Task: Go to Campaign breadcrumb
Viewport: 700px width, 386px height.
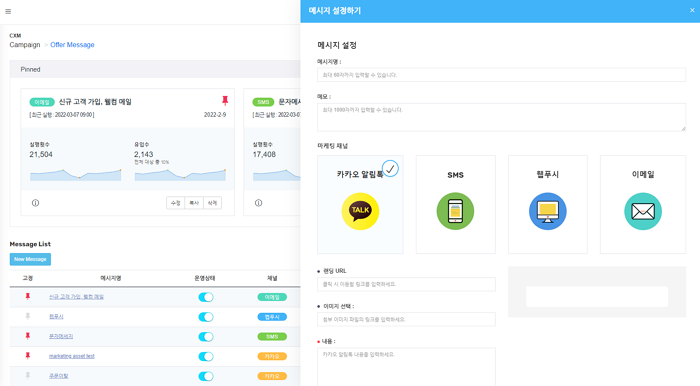Action: pyautogui.click(x=25, y=45)
